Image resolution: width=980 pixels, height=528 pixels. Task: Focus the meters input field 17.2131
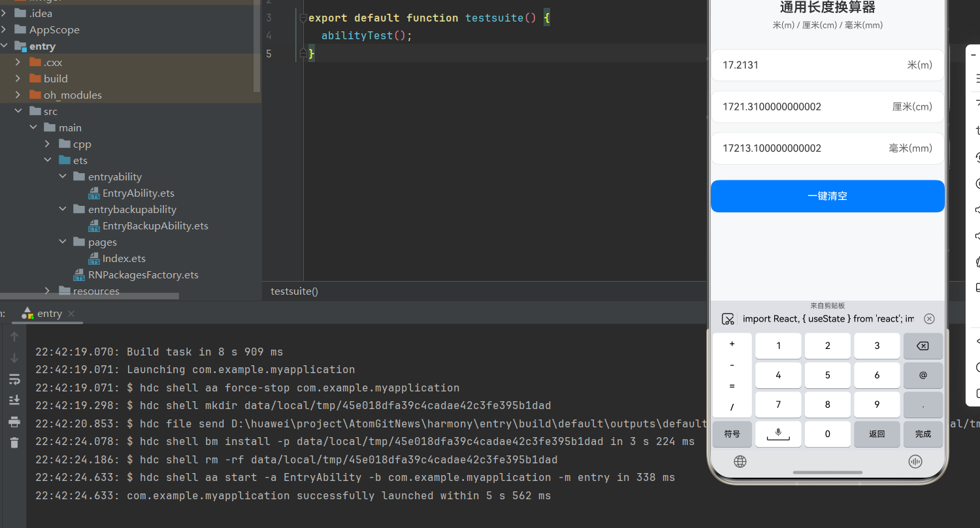[x=827, y=65]
